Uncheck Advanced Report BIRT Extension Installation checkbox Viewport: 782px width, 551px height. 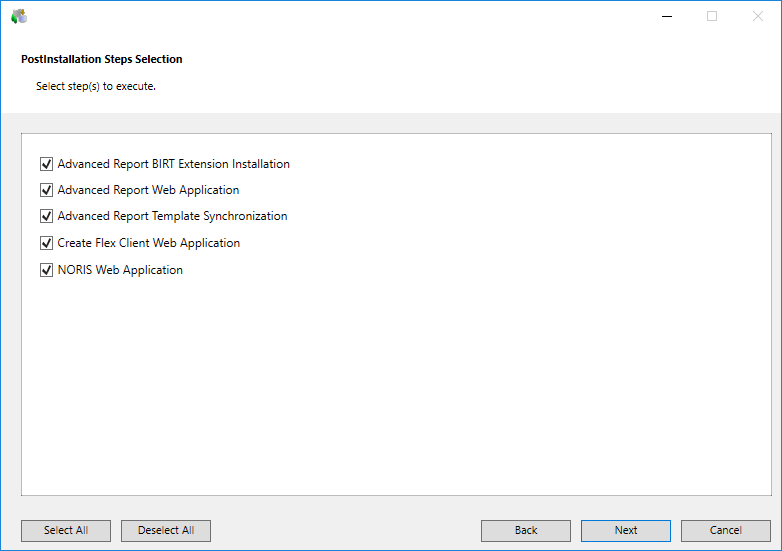click(x=46, y=164)
